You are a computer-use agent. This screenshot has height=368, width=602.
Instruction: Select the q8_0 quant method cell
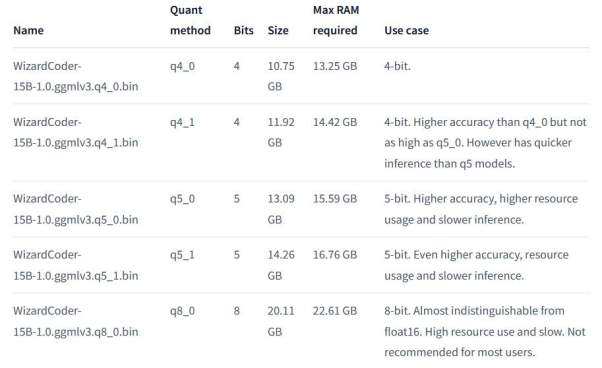182,311
